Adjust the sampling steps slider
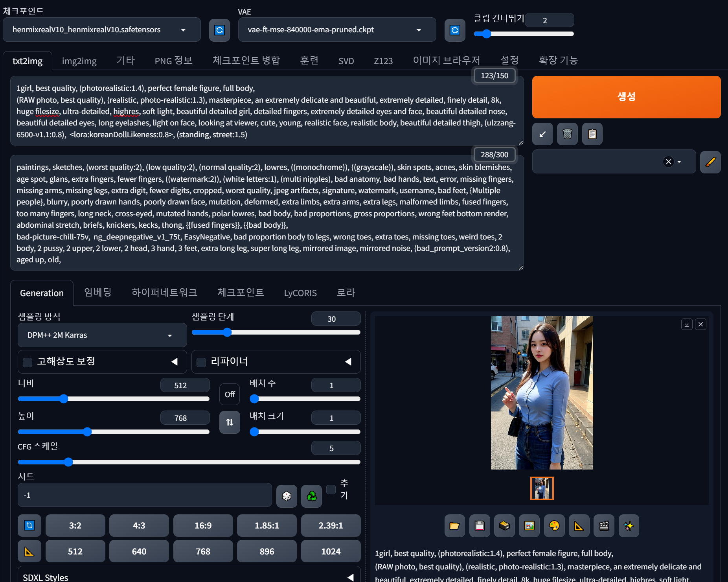728x582 pixels. (x=276, y=332)
